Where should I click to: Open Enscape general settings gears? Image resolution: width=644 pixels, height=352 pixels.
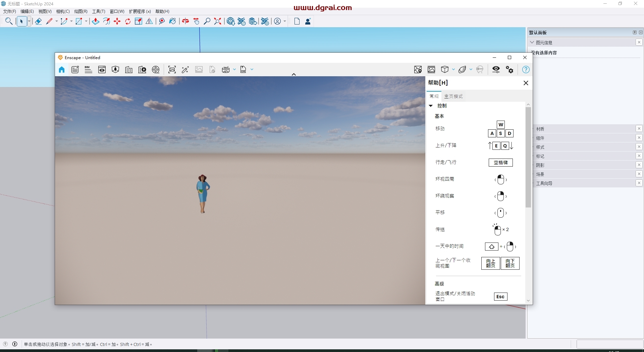(x=510, y=70)
